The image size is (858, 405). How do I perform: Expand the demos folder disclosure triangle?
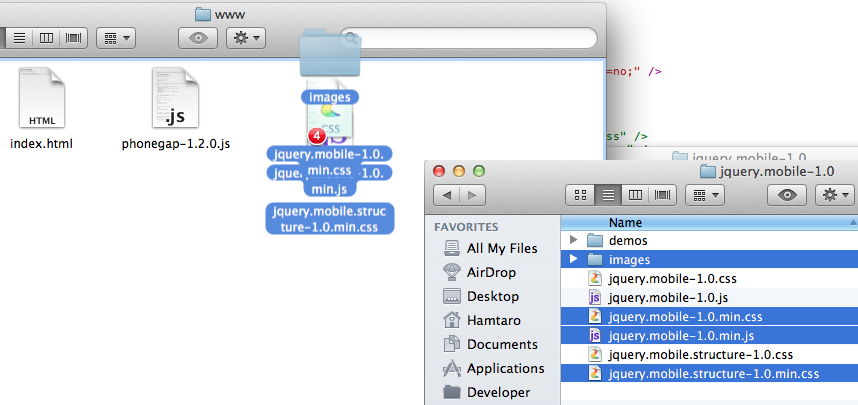pyautogui.click(x=573, y=240)
